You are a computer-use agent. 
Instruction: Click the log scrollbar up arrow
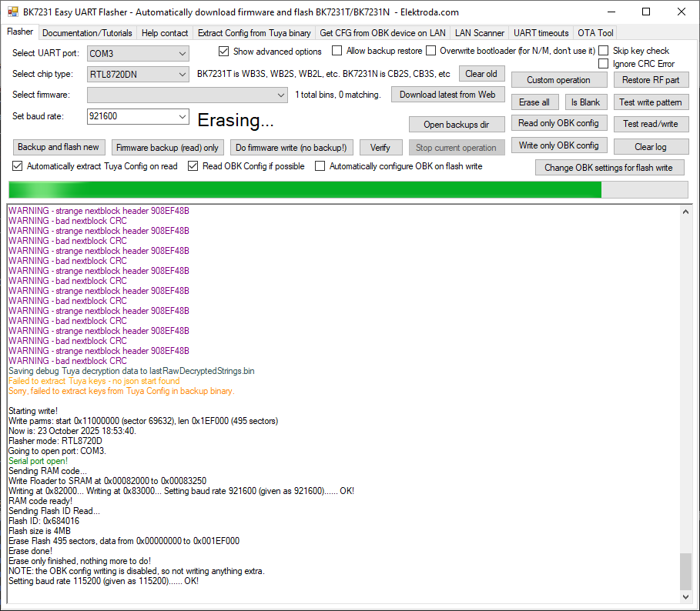click(685, 212)
